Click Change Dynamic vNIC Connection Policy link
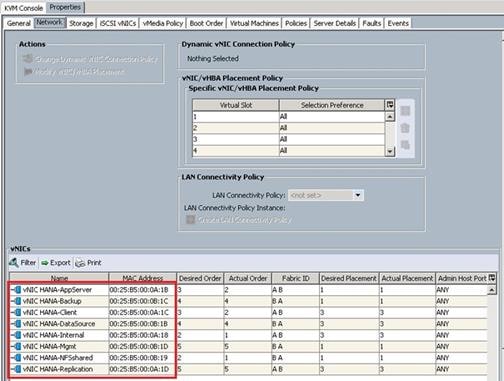Screen dimensions: 504x381 (x=96, y=59)
